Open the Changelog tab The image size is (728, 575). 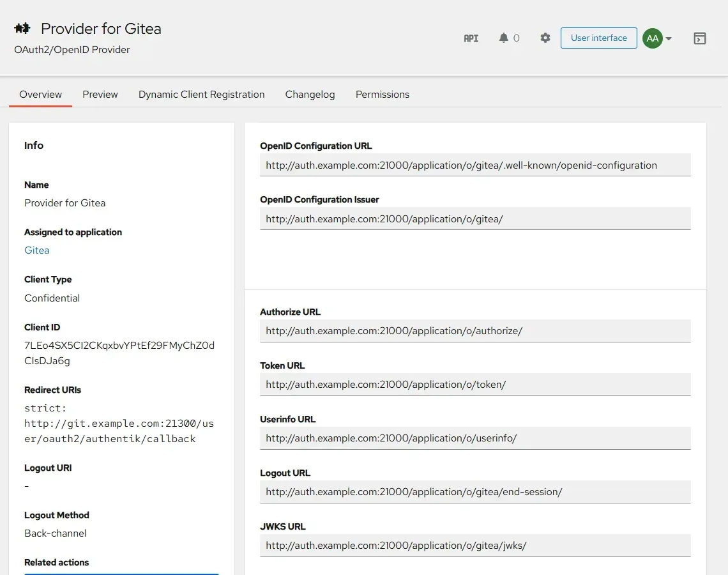[x=310, y=95]
